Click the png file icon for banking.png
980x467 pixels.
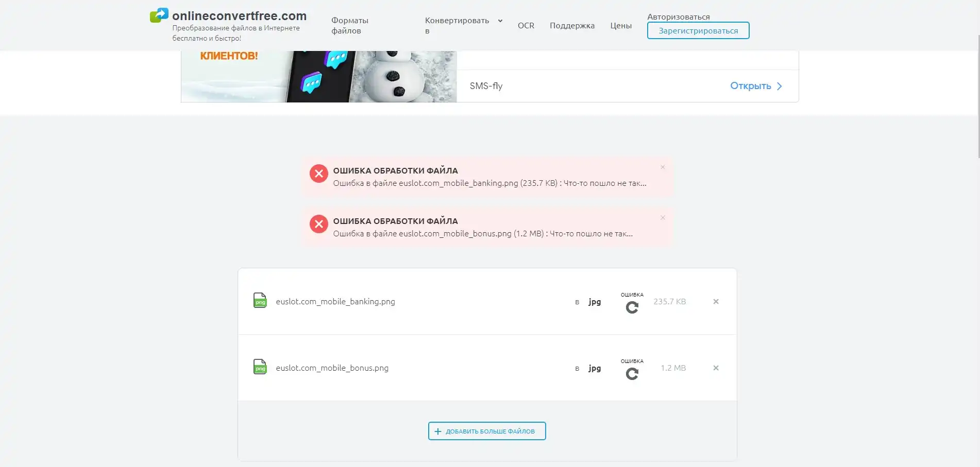pos(260,300)
